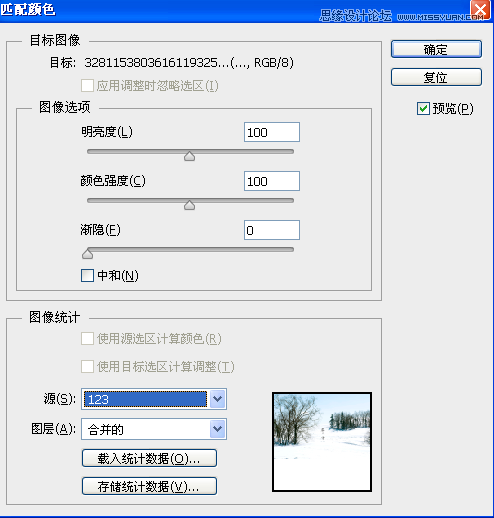Screen dimensions: 494x518
Task: Click the 颜色强度 slider handle
Action: coord(189,205)
